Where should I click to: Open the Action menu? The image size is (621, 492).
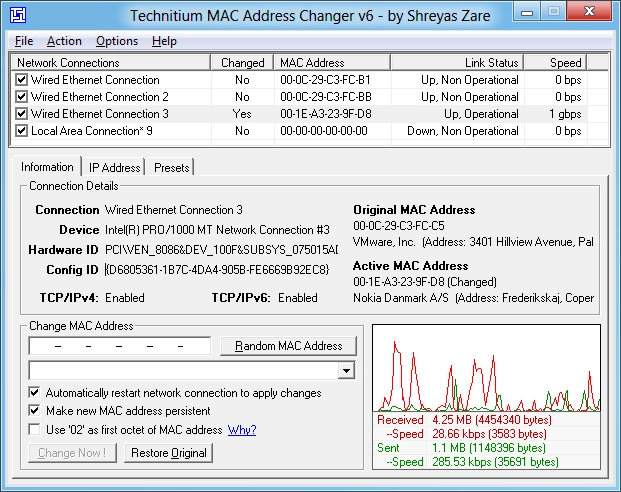click(64, 41)
